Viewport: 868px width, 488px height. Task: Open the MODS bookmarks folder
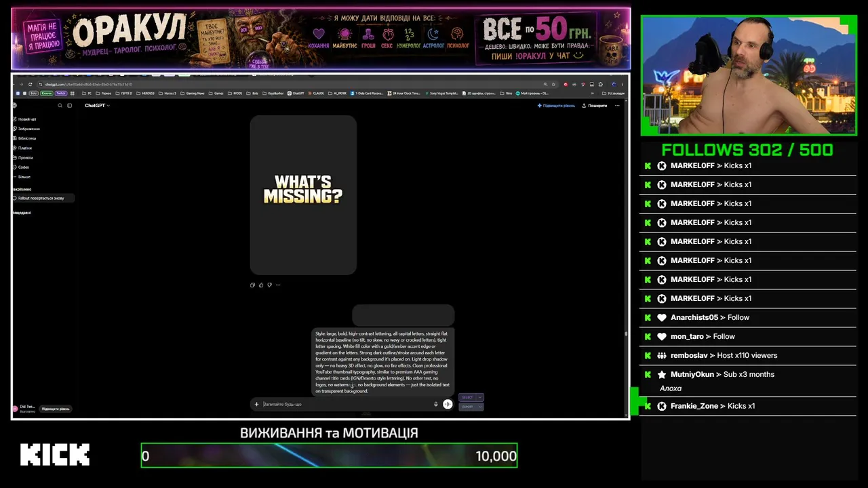[235, 93]
